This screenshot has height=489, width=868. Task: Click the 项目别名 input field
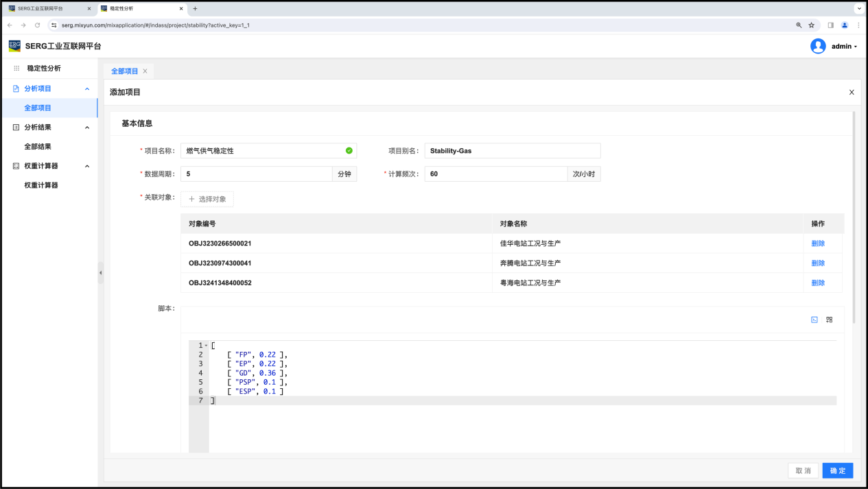tap(512, 150)
